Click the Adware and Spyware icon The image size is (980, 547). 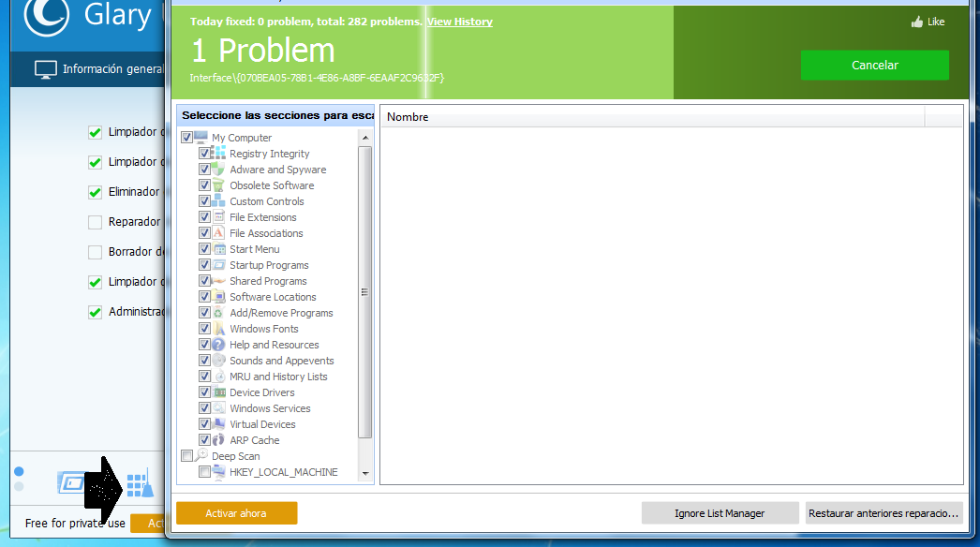click(x=219, y=170)
